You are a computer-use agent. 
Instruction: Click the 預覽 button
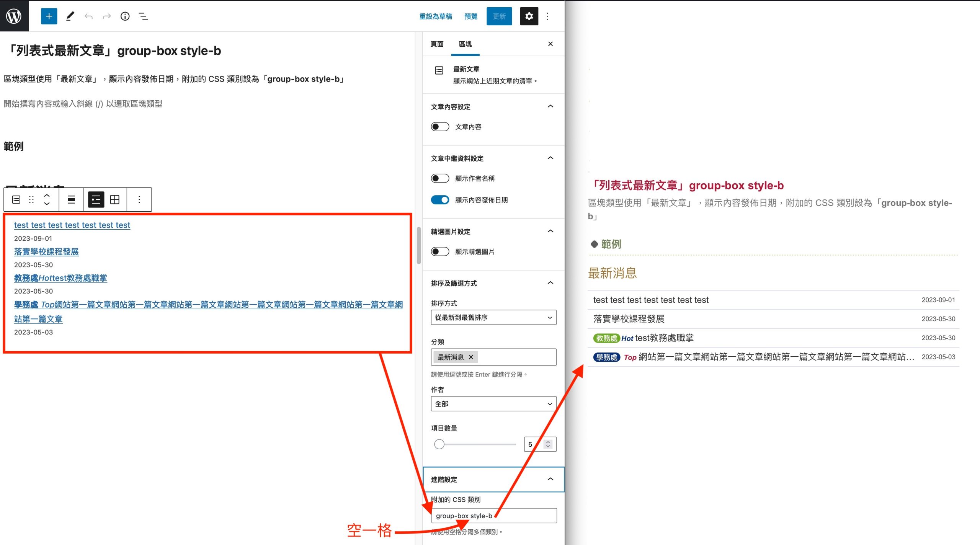click(471, 16)
